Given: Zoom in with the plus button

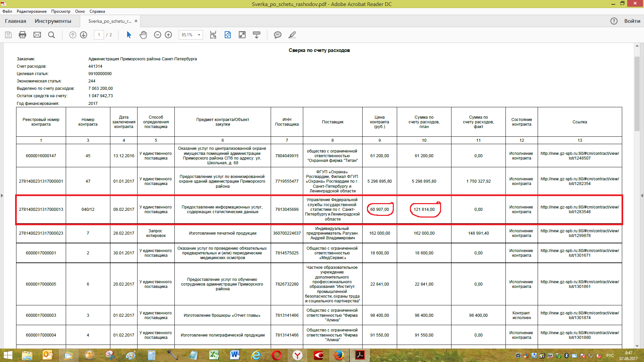Looking at the screenshot, I should click(168, 35).
